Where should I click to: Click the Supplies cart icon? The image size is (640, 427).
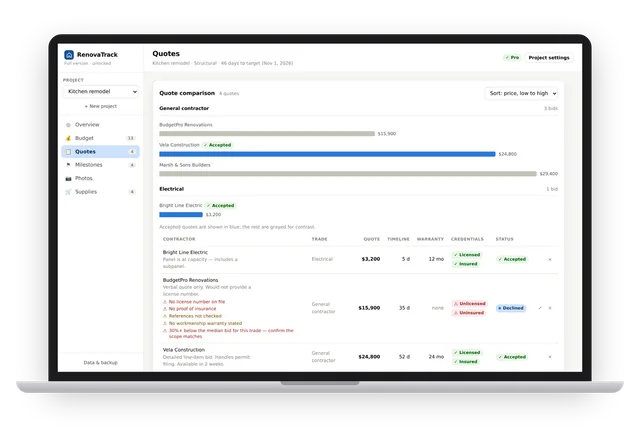tap(68, 192)
